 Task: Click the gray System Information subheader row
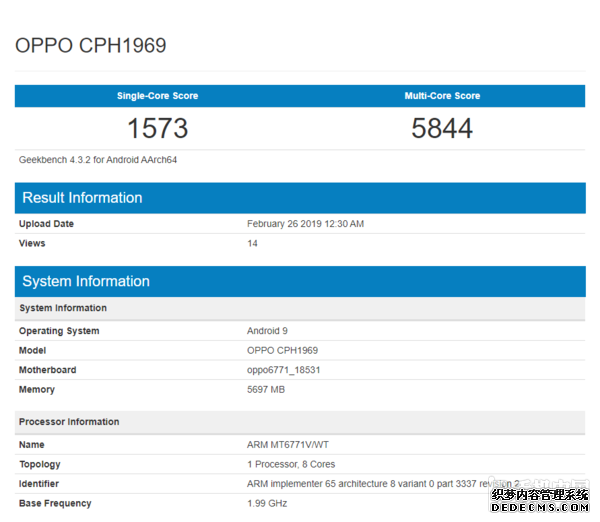[300, 308]
